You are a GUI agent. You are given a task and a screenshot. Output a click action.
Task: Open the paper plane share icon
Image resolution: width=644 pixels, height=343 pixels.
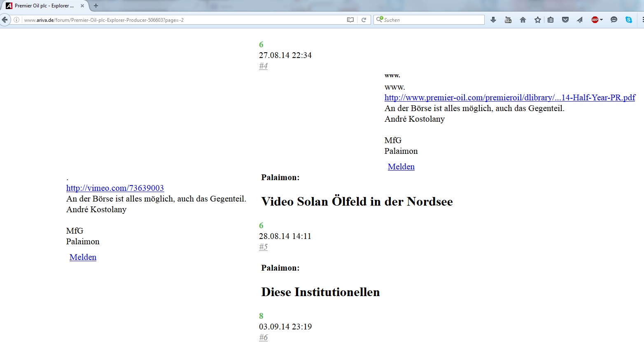point(580,20)
